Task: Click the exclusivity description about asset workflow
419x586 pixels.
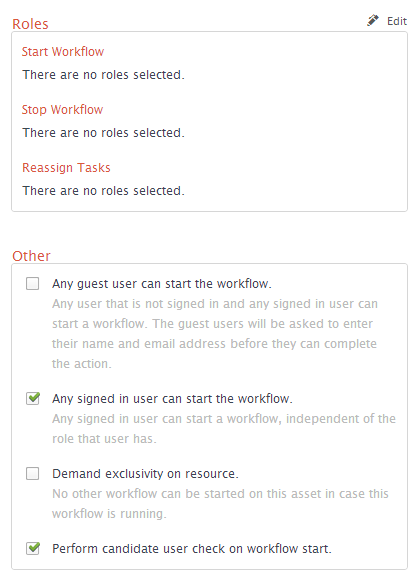Action: [220, 504]
